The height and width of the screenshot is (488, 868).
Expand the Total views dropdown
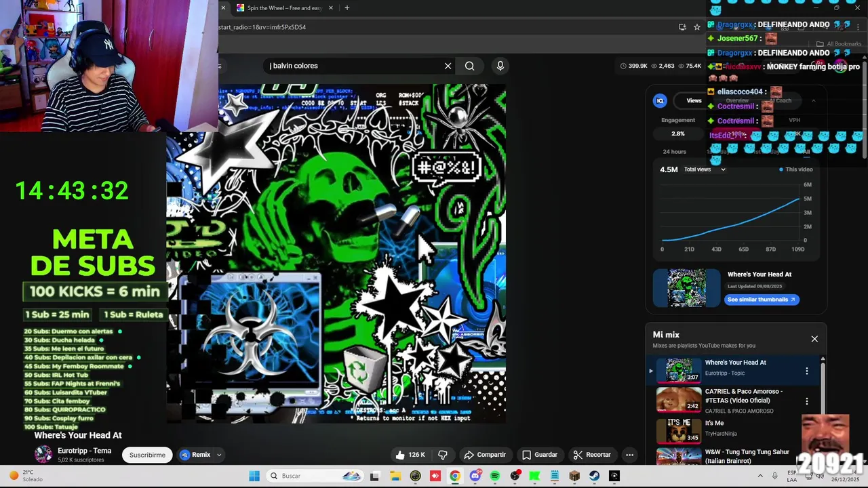(705, 169)
